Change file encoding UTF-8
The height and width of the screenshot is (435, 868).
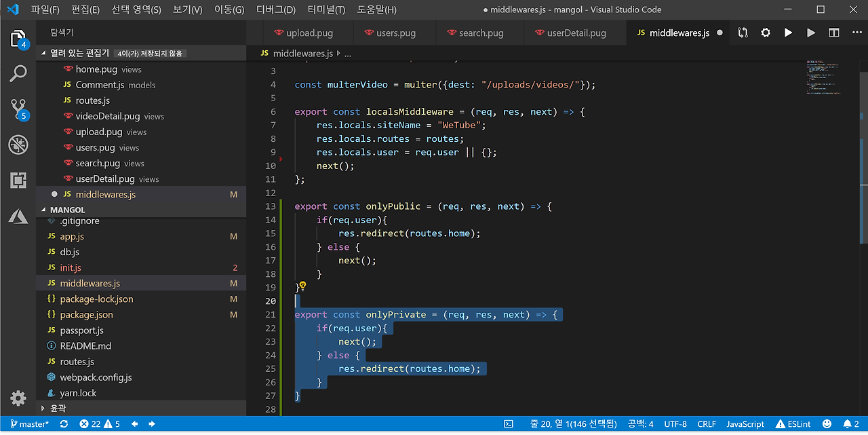pyautogui.click(x=675, y=424)
